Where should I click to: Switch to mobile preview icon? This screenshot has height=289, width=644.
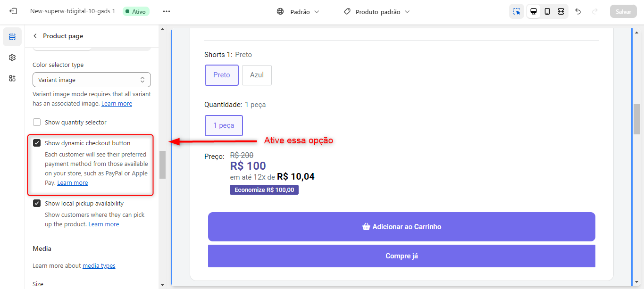(x=547, y=11)
